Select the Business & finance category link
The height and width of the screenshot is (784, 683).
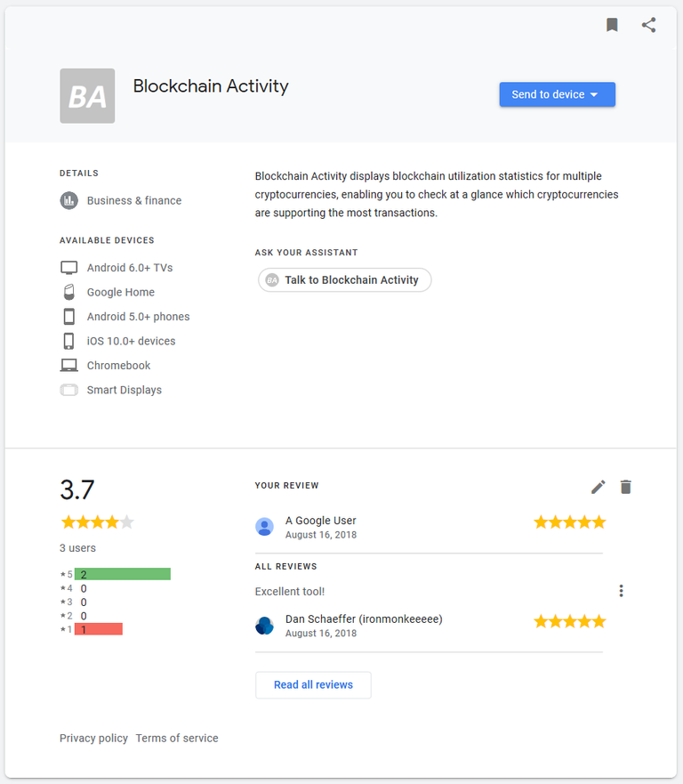[x=134, y=200]
